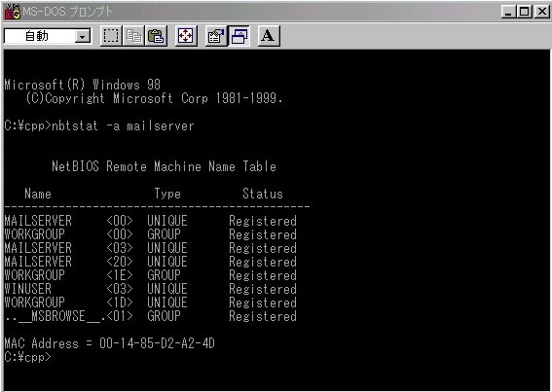552x392 pixels.
Task: Toggle Full screen mode icon
Action: tap(186, 36)
